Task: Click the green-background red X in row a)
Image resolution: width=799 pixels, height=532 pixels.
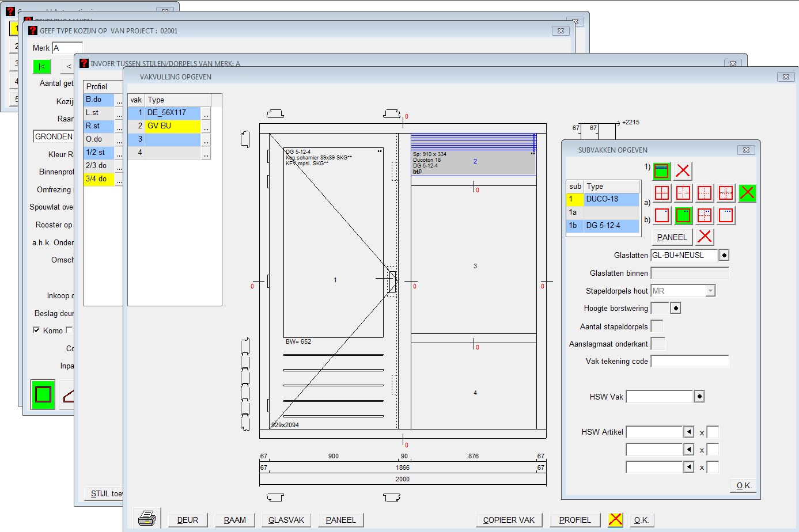Action: (x=747, y=193)
